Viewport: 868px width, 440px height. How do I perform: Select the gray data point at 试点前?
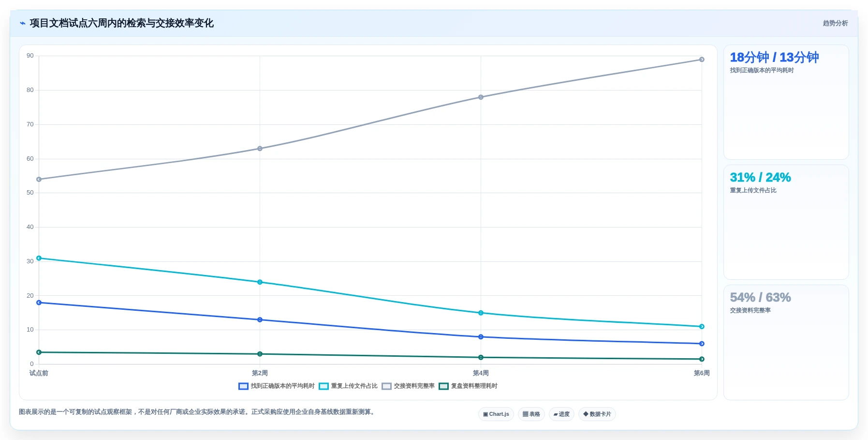[39, 180]
